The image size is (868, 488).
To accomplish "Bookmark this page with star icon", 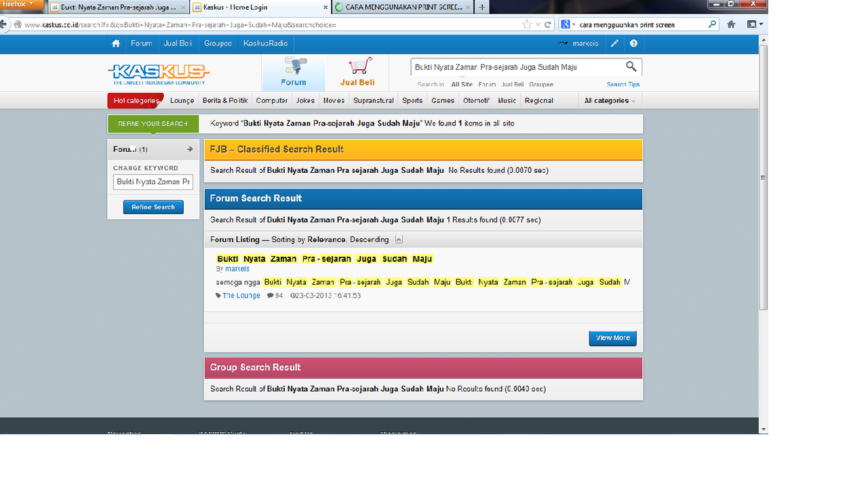I will (527, 24).
